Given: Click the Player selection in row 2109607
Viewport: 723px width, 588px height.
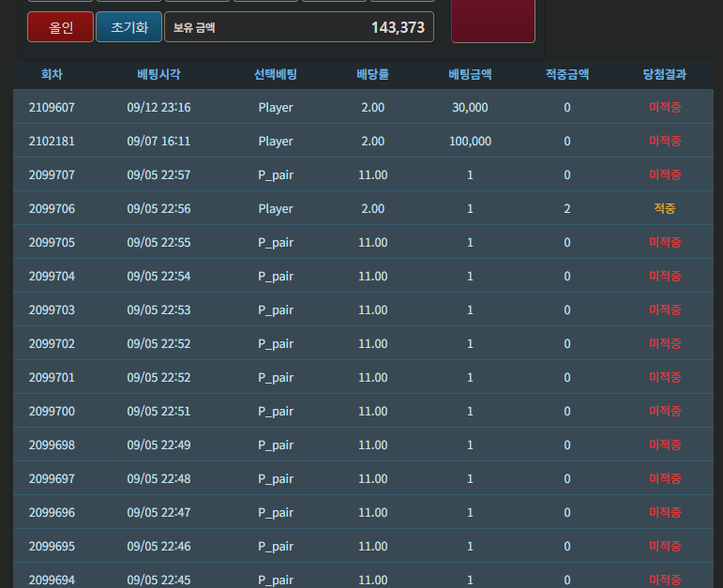Looking at the screenshot, I should click(276, 108).
